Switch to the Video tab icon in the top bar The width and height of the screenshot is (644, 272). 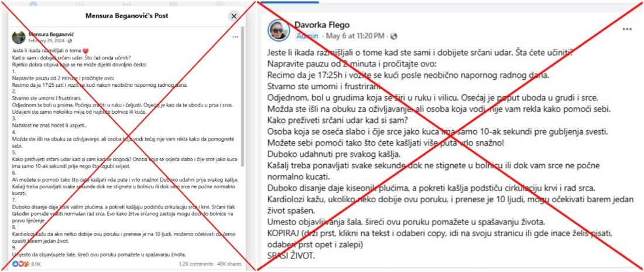[80, 4]
